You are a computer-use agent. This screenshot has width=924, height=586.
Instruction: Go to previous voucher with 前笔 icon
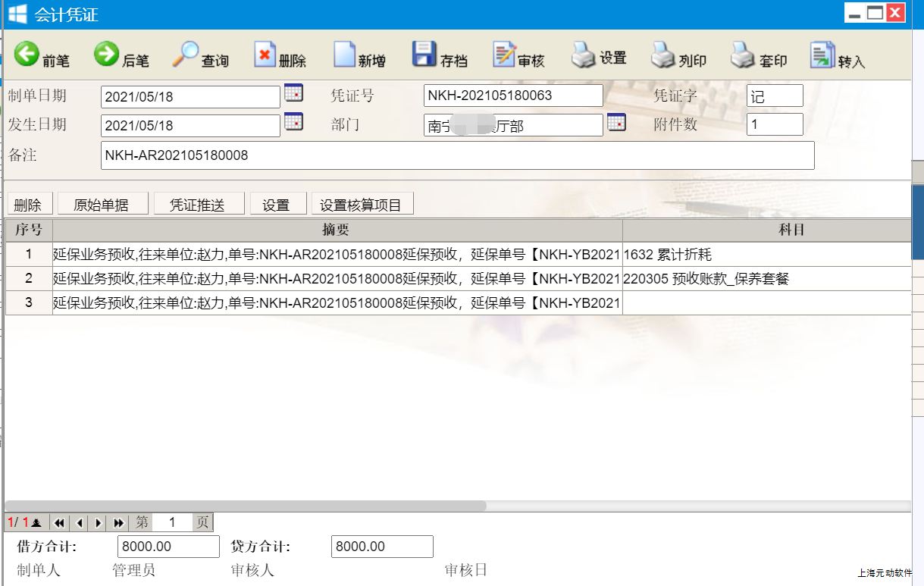pyautogui.click(x=27, y=55)
